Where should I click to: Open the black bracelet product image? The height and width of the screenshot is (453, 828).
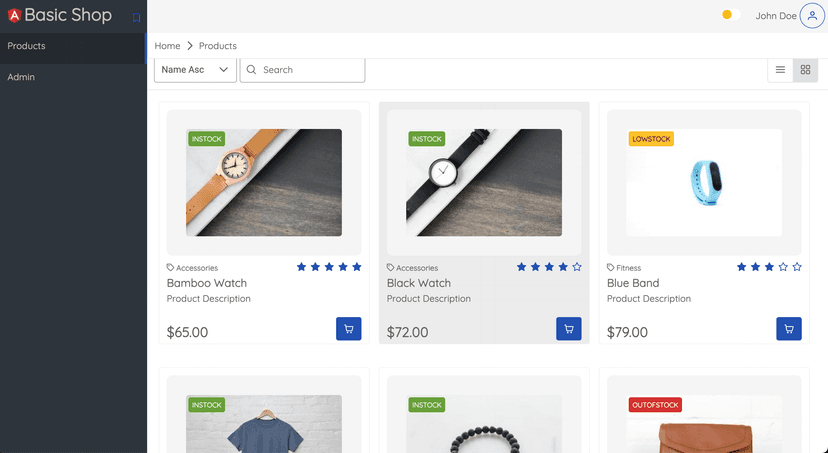(x=484, y=424)
